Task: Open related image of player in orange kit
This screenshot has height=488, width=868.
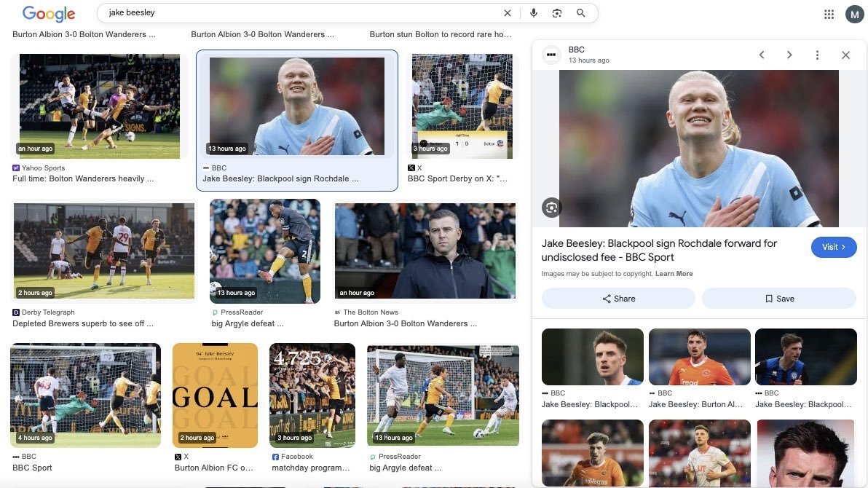Action: pyautogui.click(x=592, y=453)
